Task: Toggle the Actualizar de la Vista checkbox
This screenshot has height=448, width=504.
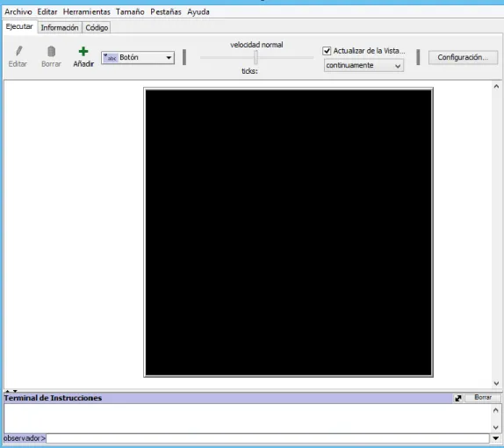Action: coord(327,51)
